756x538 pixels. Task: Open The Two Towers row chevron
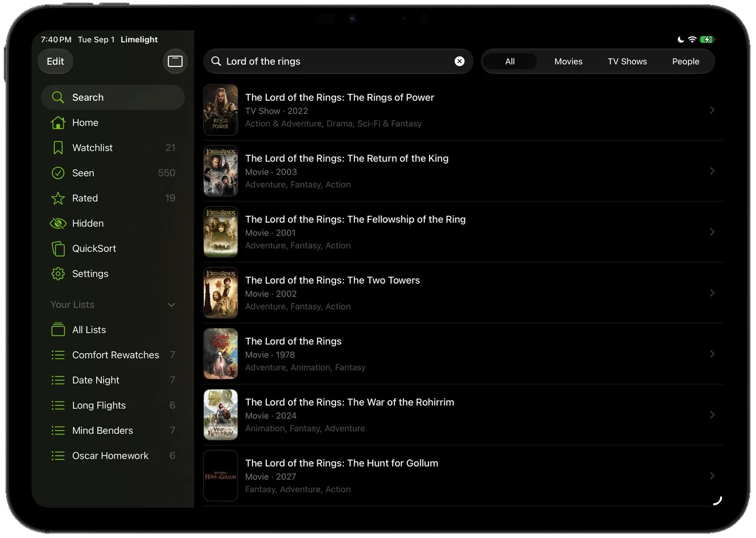(712, 293)
